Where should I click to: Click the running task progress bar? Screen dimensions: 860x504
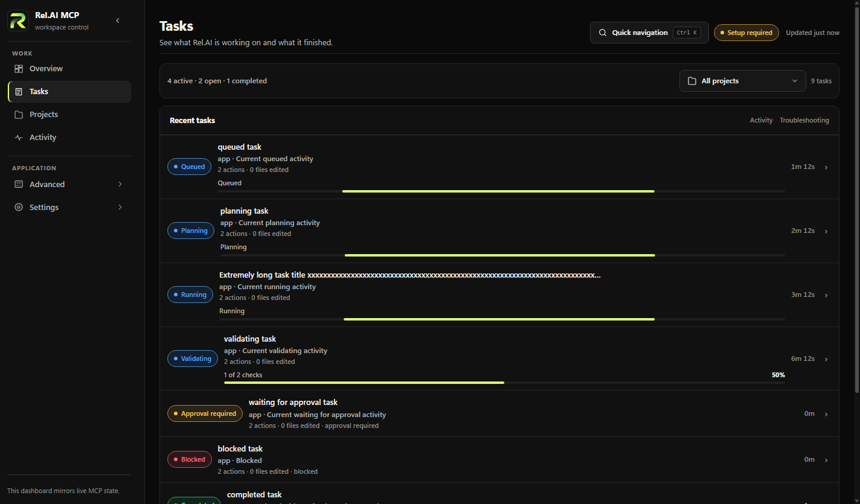[502, 319]
